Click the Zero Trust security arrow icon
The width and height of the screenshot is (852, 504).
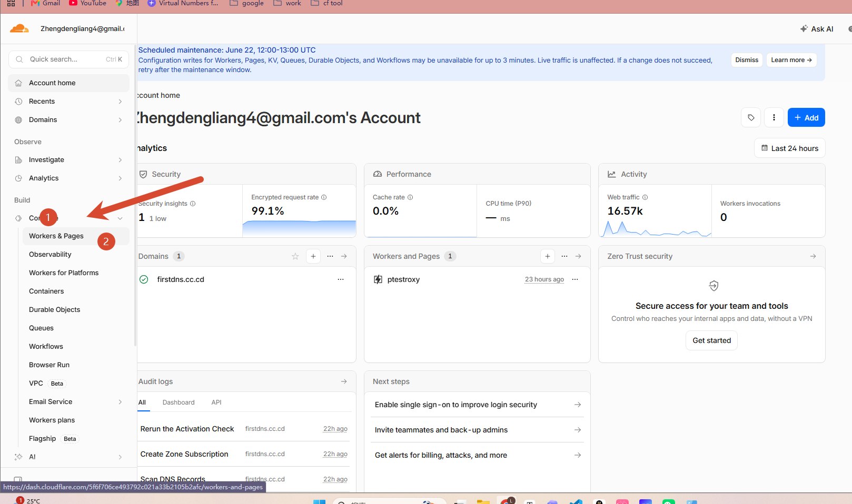pos(813,256)
